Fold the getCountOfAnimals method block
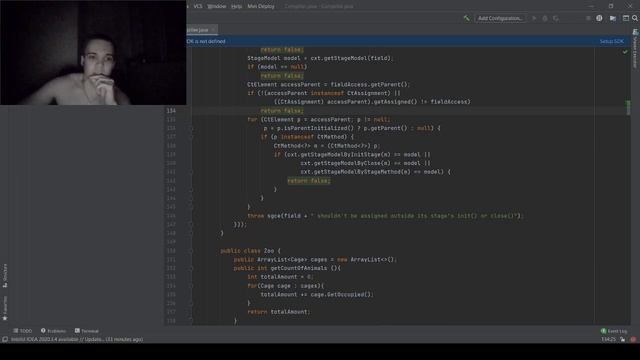Viewport: 640px width, 360px height. click(191, 268)
